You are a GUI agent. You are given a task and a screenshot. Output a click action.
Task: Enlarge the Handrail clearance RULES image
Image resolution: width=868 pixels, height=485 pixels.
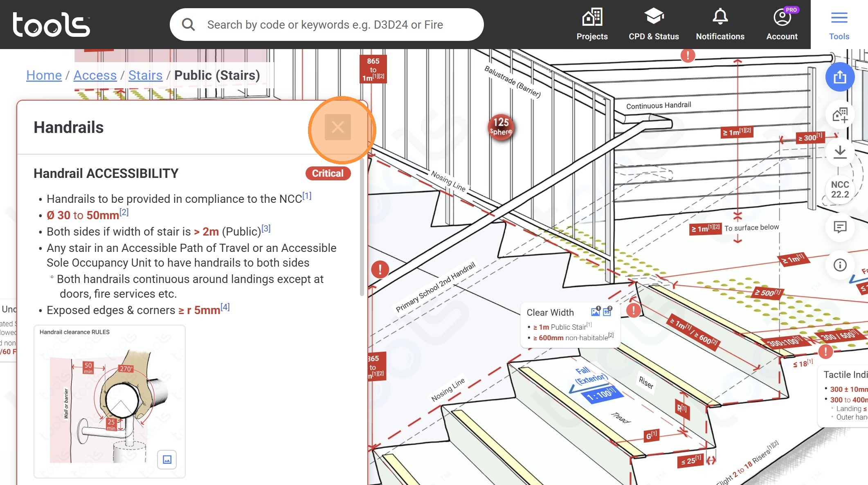[x=167, y=460]
